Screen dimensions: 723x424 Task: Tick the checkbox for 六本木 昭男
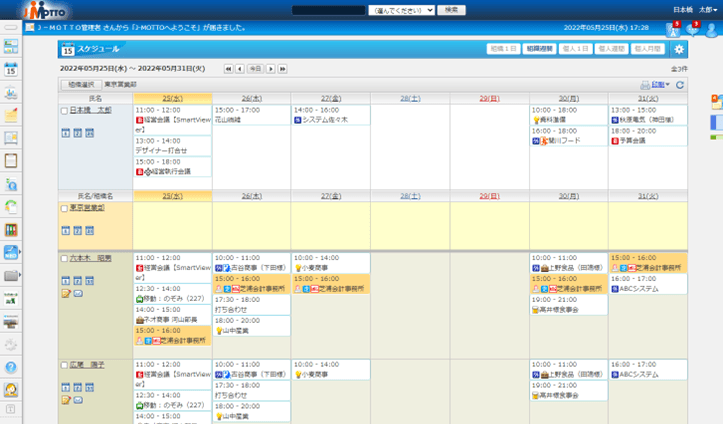[x=65, y=258]
